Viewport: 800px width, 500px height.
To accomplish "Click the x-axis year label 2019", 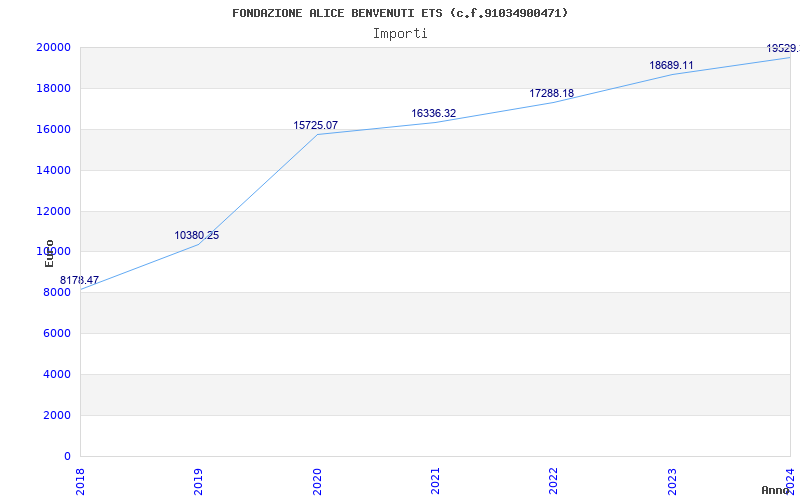I will [x=198, y=481].
